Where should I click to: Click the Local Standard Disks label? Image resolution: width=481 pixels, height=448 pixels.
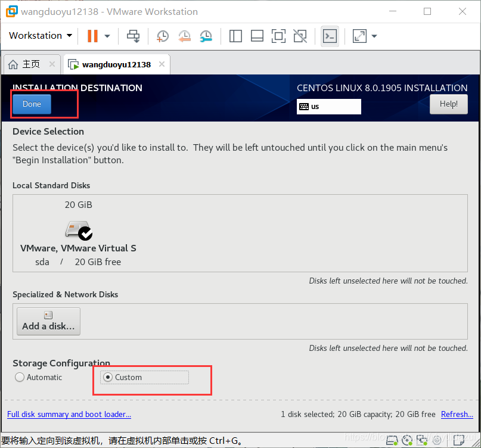click(x=51, y=185)
